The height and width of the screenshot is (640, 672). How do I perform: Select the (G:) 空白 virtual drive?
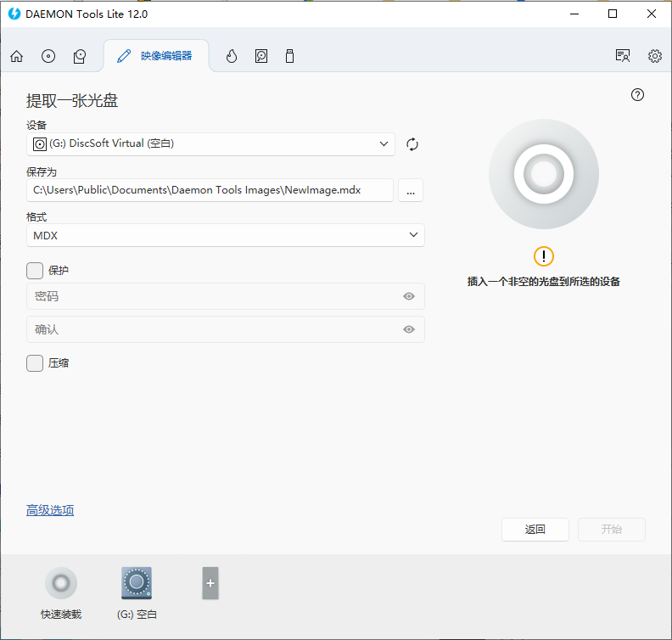[x=137, y=583]
